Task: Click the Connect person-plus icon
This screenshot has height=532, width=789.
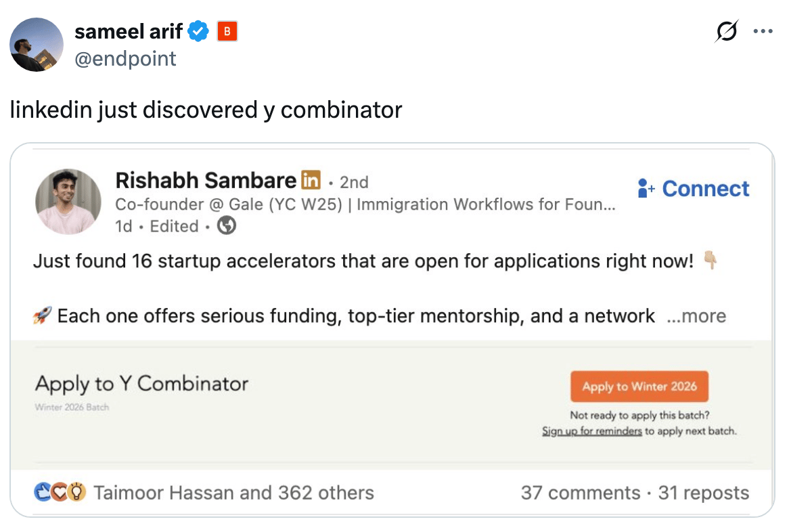Action: [x=646, y=189]
